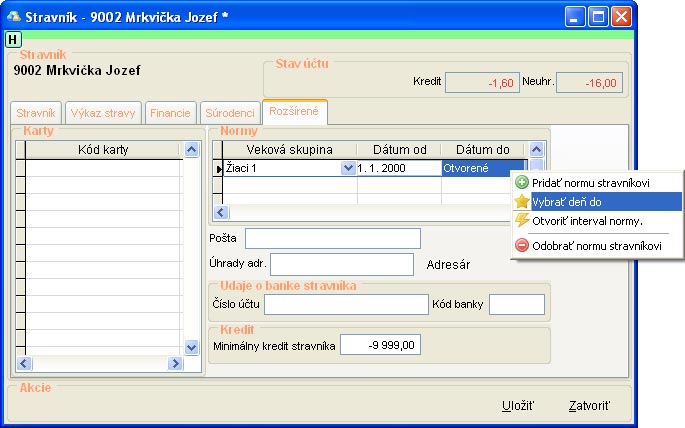The image size is (685, 428).
Task: Open the Veková skupina dropdown for Žiaci 1
Action: click(348, 168)
